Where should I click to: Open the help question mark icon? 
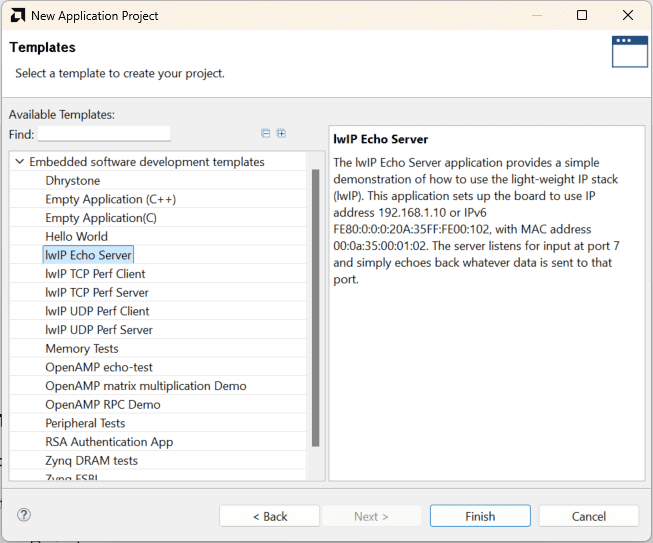(x=24, y=515)
